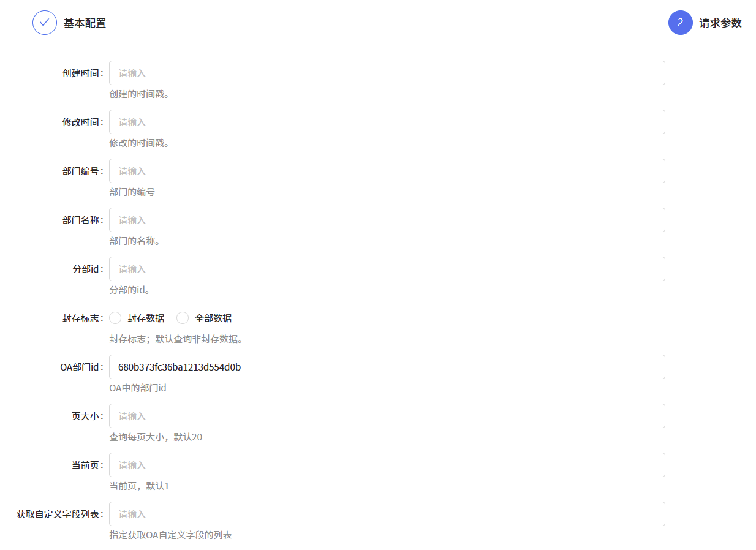
Task: Switch to the 请求参数 step
Action: click(x=719, y=23)
